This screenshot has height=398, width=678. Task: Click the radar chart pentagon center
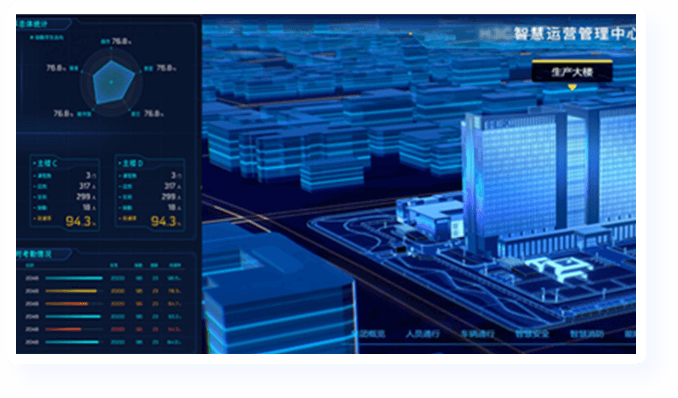point(112,82)
